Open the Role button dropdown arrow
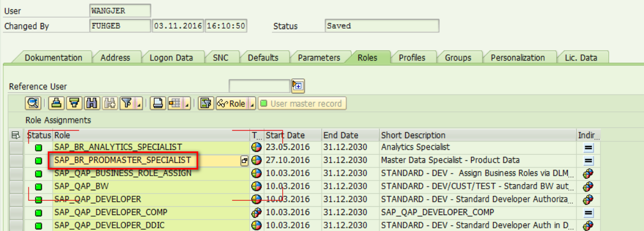The width and height of the screenshot is (644, 231). tap(252, 104)
